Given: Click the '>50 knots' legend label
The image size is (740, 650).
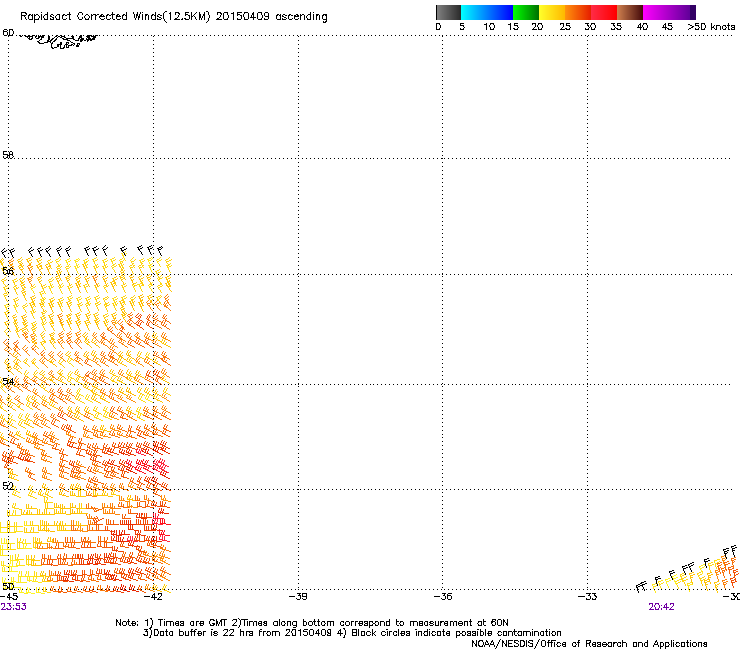Looking at the screenshot, I should 711,27.
